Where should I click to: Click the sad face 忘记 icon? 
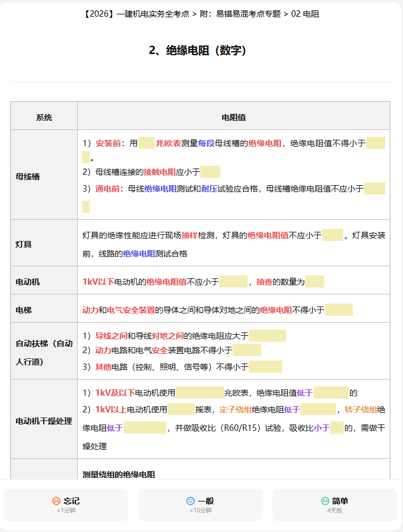[x=56, y=501]
